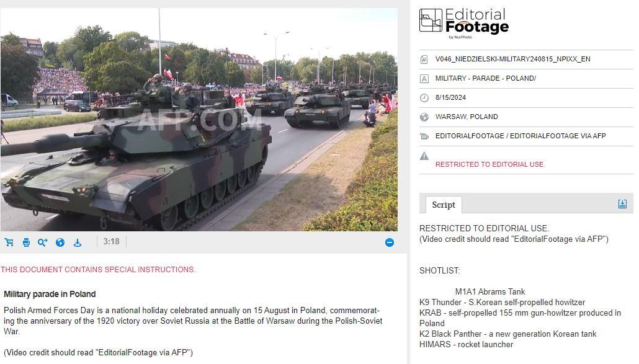Image resolution: width=639 pixels, height=364 pixels.
Task: Collapse the preview with blue minus icon
Action: [x=390, y=242]
